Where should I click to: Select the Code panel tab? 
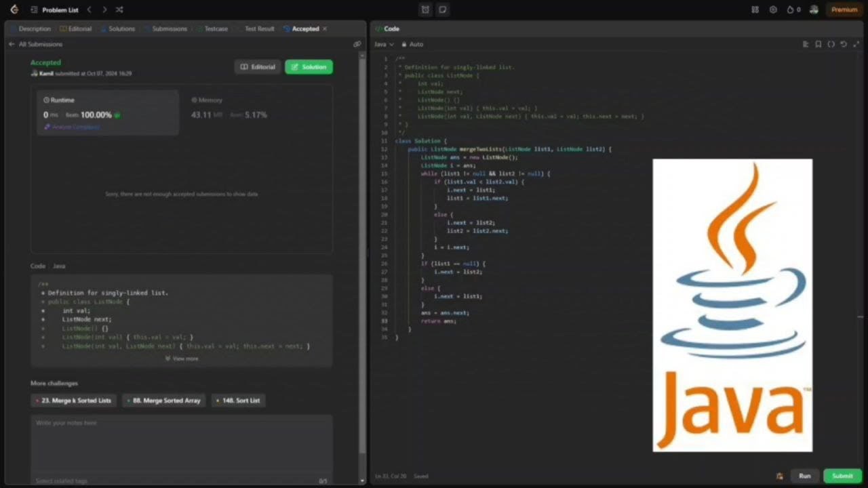coord(387,29)
